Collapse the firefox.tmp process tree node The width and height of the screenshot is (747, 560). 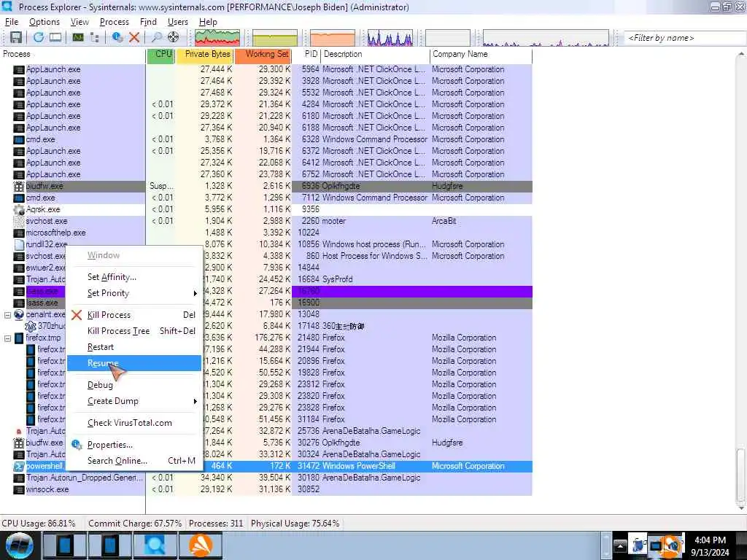pos(7,338)
